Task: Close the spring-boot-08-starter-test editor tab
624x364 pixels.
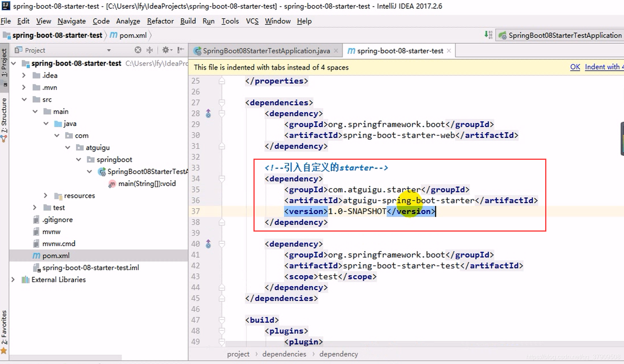Action: click(449, 51)
